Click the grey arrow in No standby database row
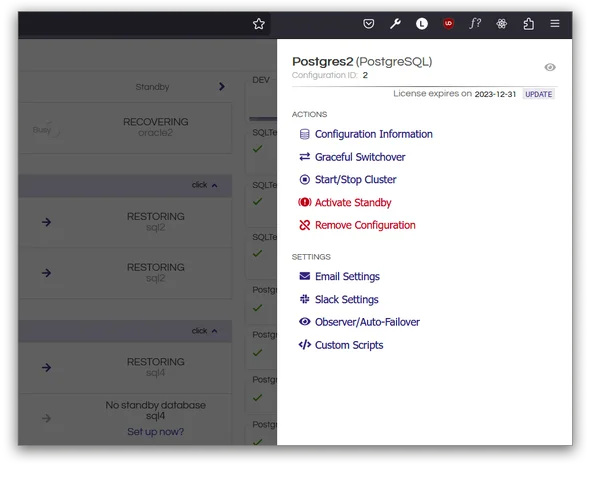 pos(46,418)
